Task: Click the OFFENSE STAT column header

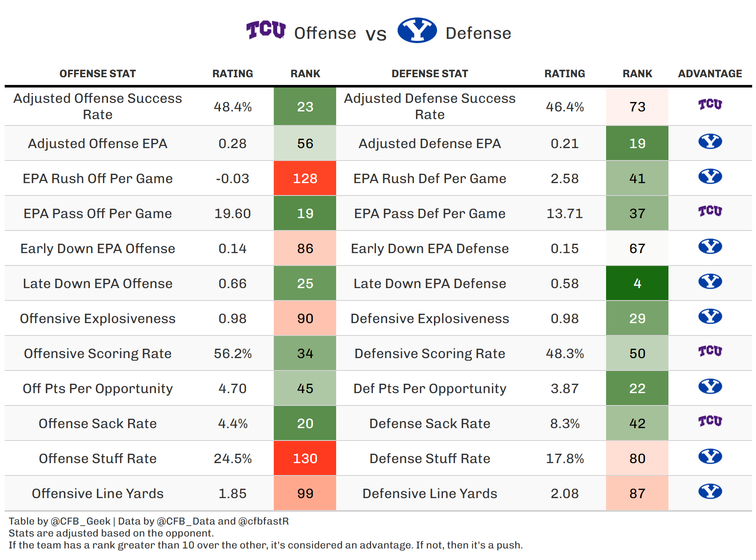Action: [x=97, y=74]
